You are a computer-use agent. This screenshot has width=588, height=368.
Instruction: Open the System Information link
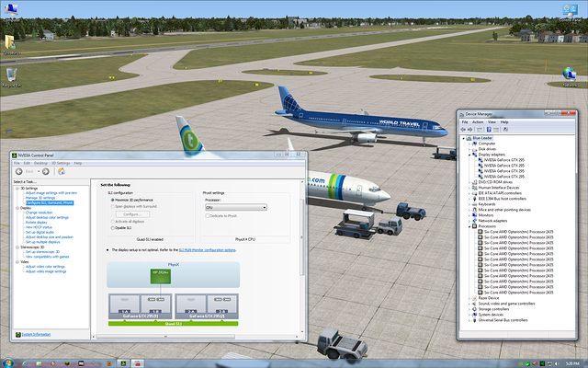point(37,333)
